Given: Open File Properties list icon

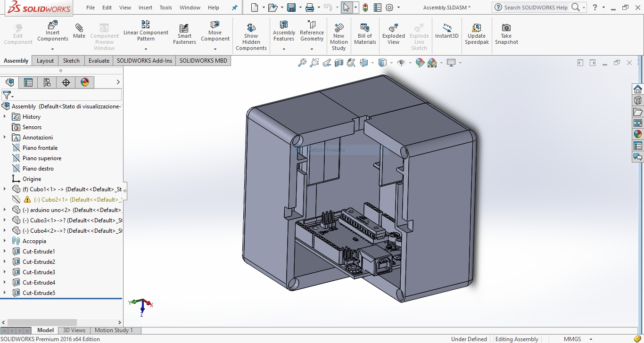Looking at the screenshot, I should [x=378, y=8].
